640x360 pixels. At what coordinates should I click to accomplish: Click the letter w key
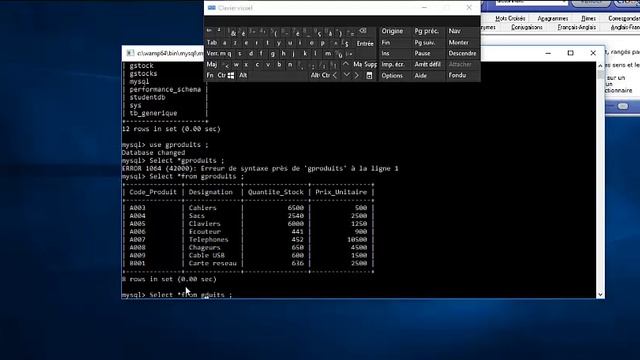(236, 64)
